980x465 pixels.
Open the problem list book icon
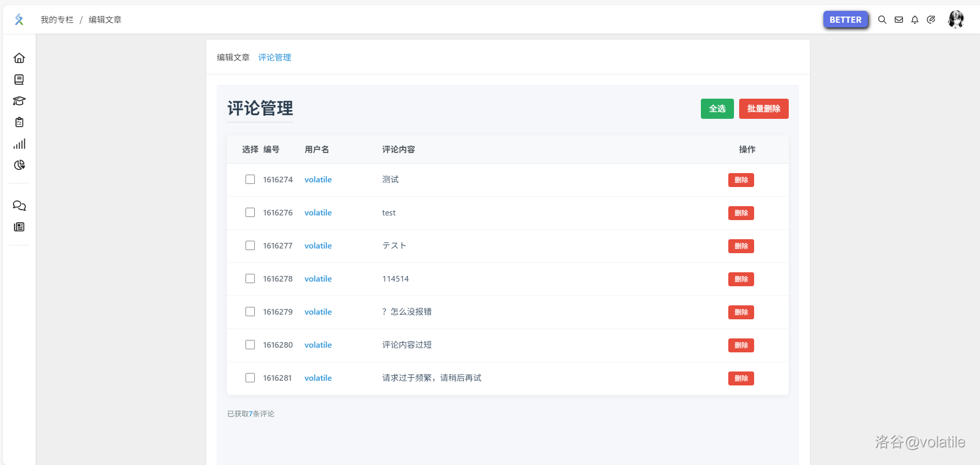(19, 80)
